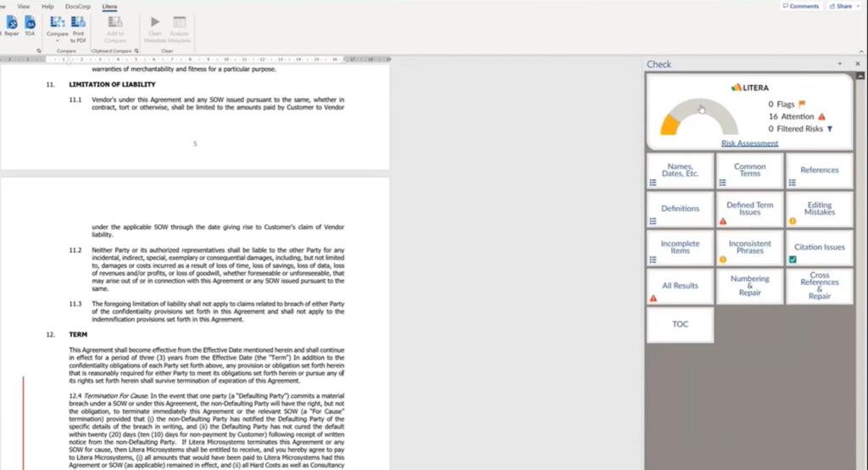Click orange dot on Editing Mistakes tile
Viewport: 868px width, 470px height.
pos(793,221)
